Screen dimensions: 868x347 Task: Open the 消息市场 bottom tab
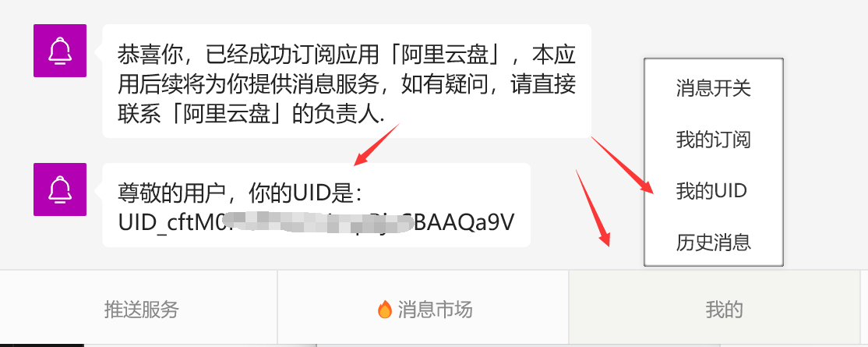pyautogui.click(x=424, y=308)
